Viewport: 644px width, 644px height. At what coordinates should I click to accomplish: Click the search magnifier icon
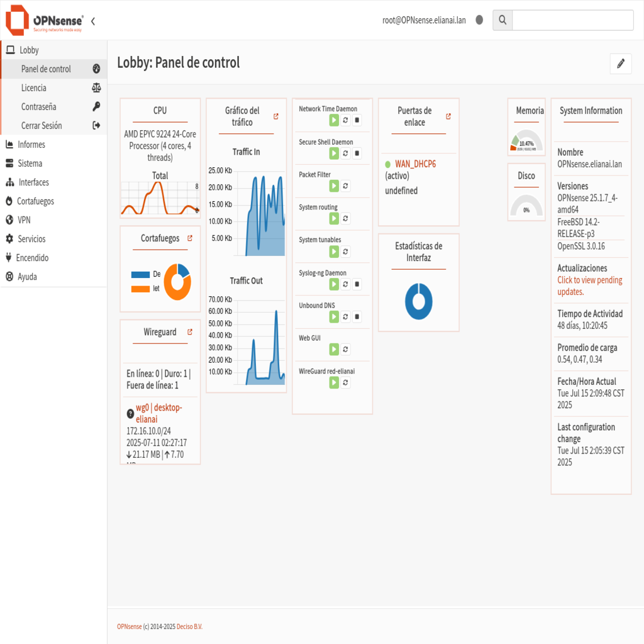click(x=502, y=19)
